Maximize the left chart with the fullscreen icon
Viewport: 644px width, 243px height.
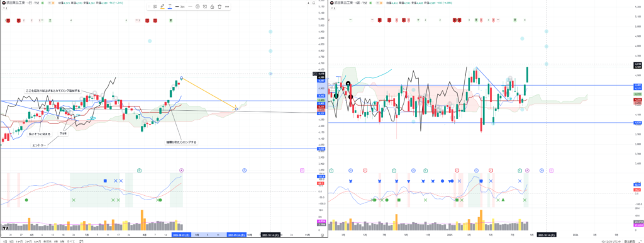coord(314,3)
